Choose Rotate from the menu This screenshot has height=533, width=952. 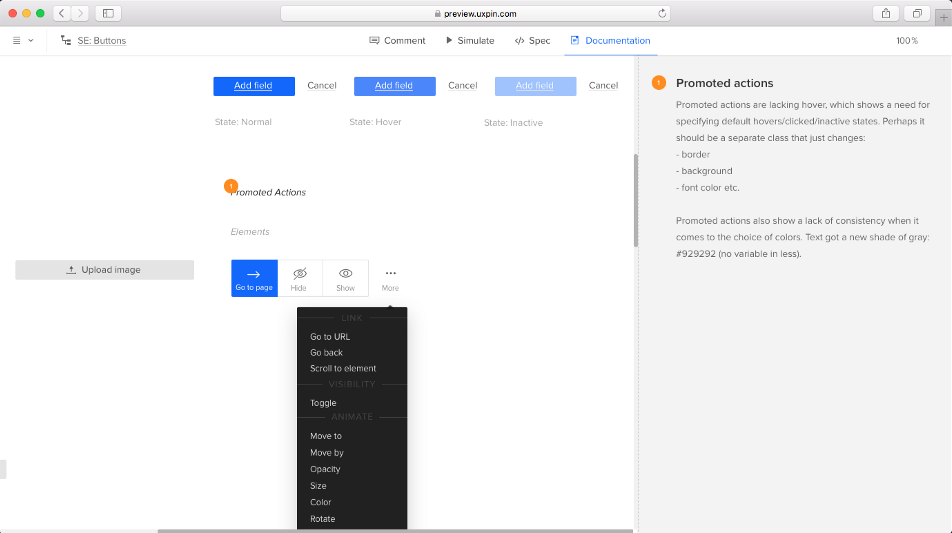322,518
